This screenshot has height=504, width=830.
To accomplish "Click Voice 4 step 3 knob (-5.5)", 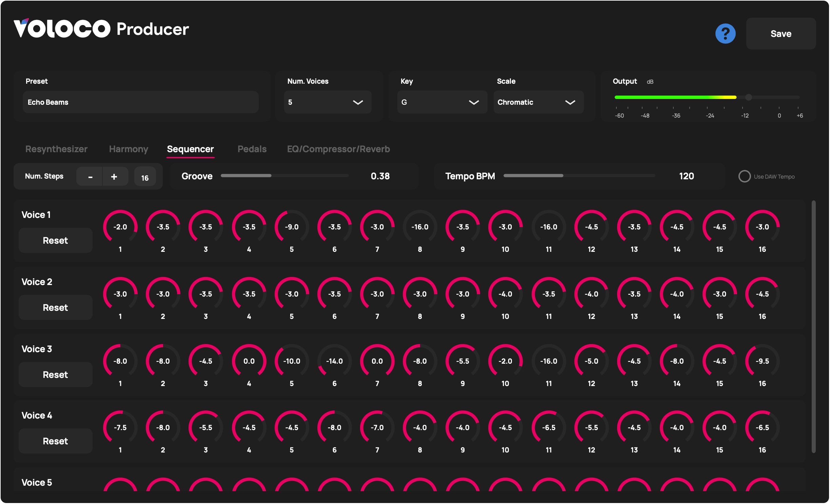I will coord(205,427).
